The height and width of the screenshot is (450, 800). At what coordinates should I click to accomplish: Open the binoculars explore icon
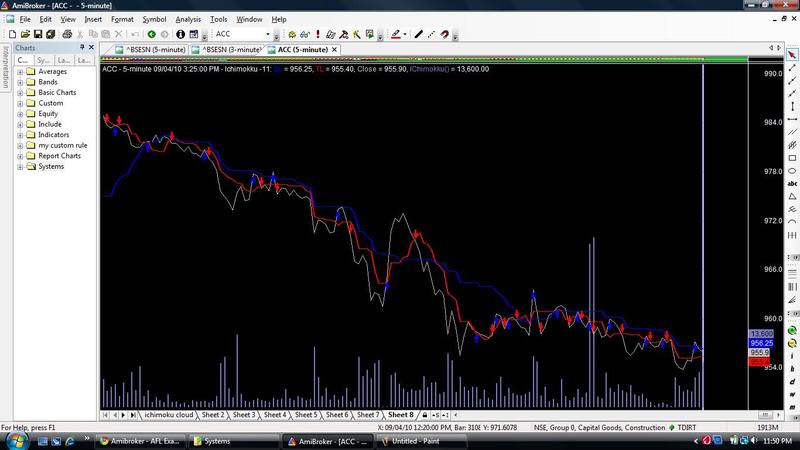(305, 34)
